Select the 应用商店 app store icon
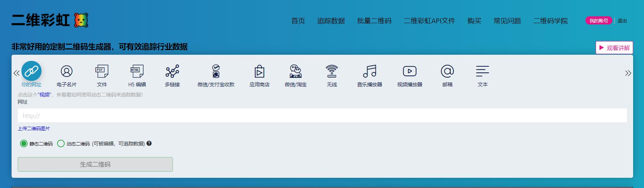The height and width of the screenshot is (188, 644). tap(260, 71)
